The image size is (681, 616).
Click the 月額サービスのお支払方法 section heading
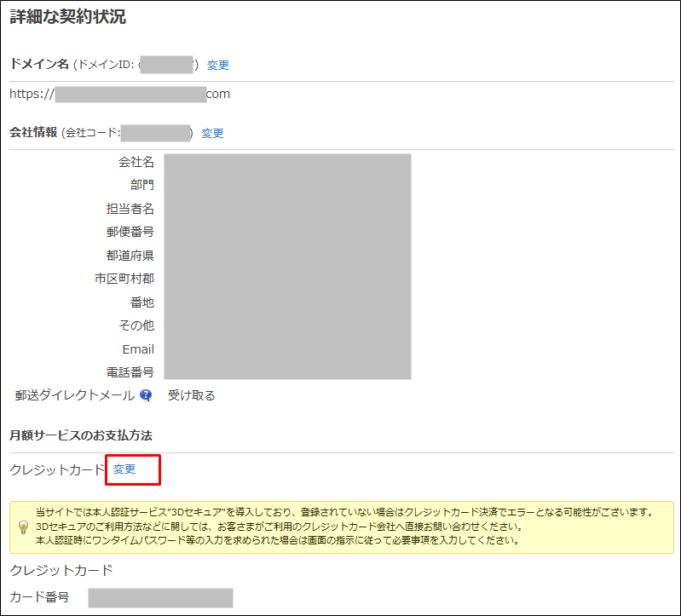click(80, 435)
